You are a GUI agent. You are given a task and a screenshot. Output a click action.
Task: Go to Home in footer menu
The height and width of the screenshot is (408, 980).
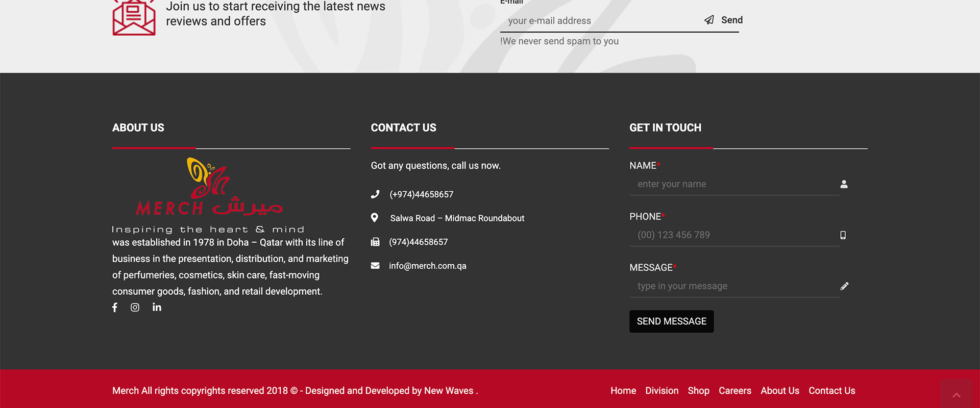coord(623,391)
